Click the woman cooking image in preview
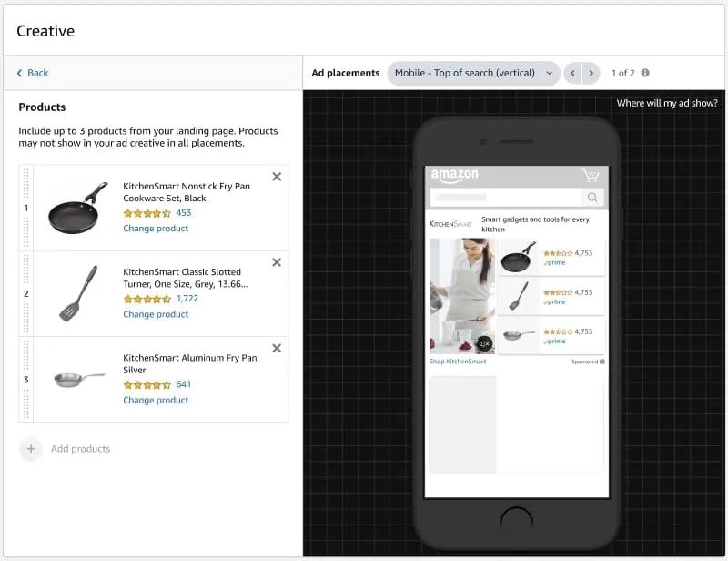The image size is (728, 561). tap(462, 296)
